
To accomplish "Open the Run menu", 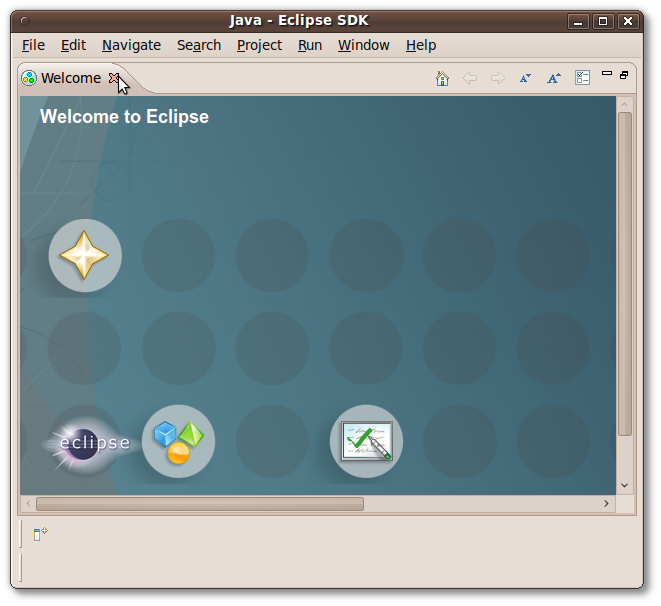I will tap(310, 45).
